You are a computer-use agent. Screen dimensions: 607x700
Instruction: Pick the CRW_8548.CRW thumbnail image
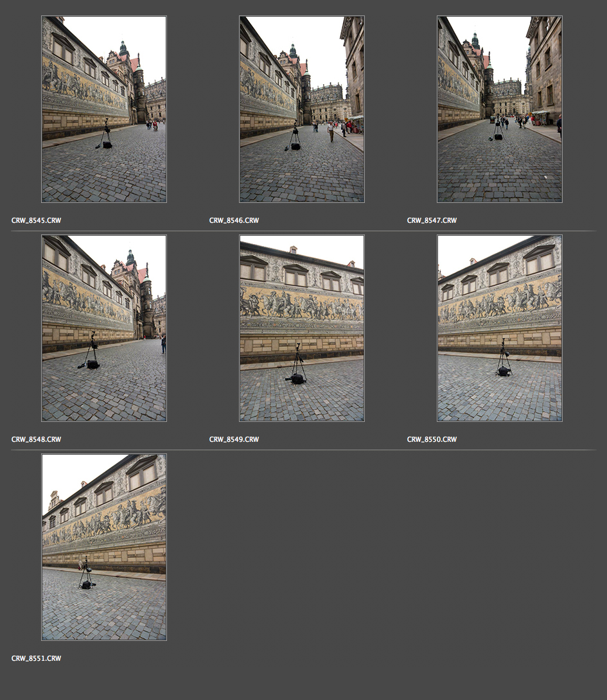104,328
